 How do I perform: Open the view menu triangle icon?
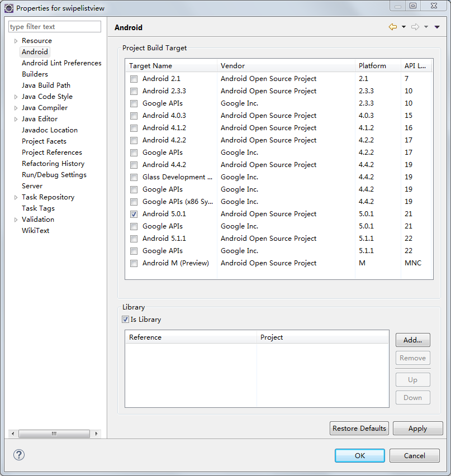437,27
